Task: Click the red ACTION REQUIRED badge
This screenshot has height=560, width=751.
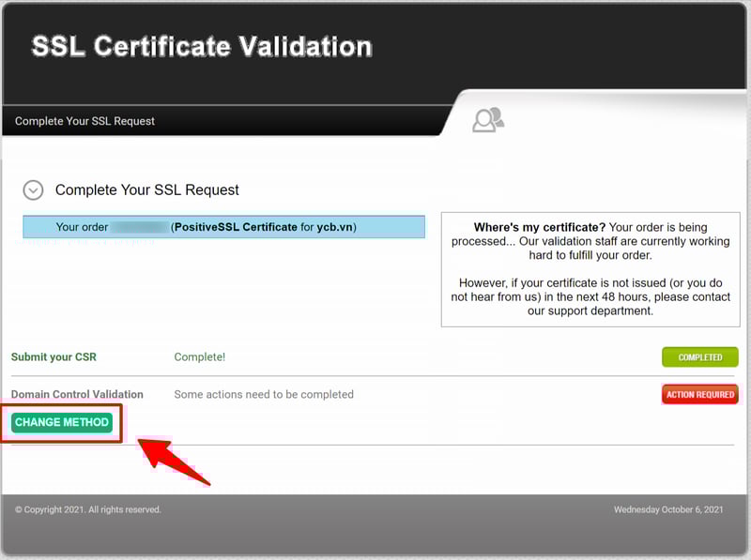Action: pyautogui.click(x=699, y=395)
